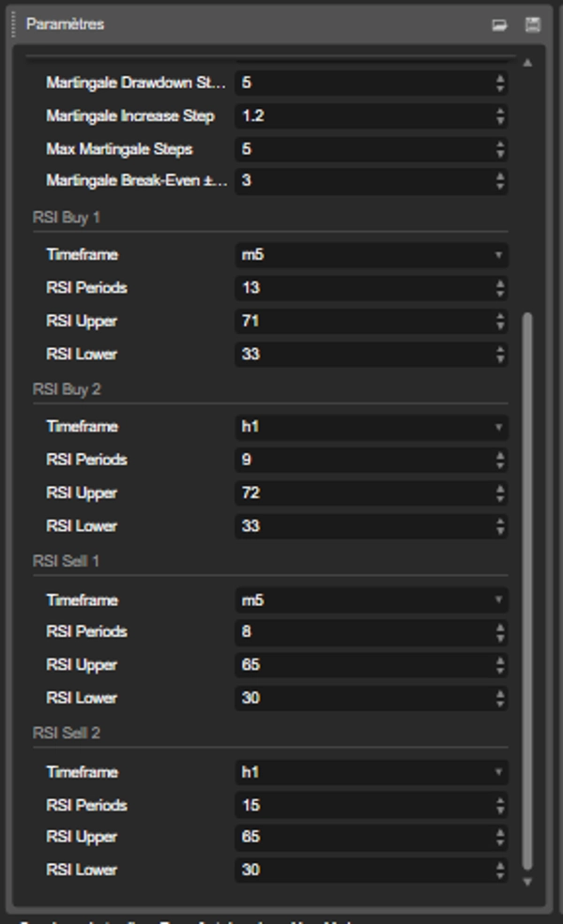
Task: Click RSI Sell 2 RSI Upper spinner
Action: [x=500, y=837]
